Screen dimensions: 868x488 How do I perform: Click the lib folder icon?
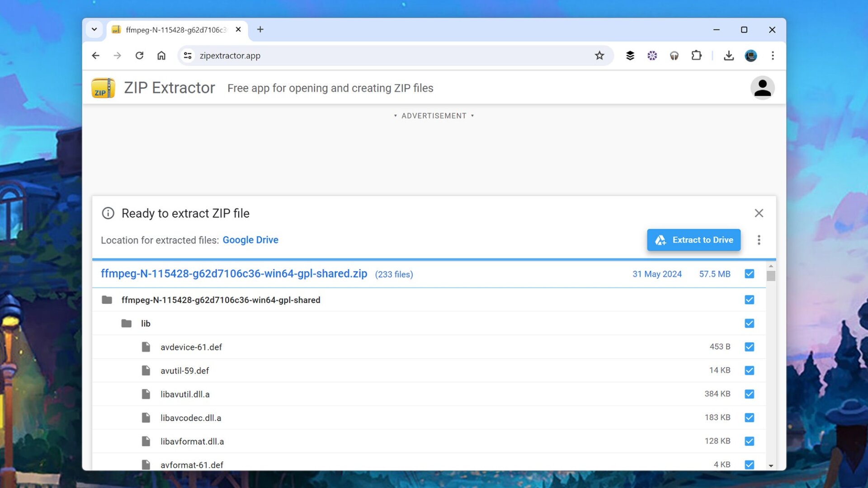127,323
